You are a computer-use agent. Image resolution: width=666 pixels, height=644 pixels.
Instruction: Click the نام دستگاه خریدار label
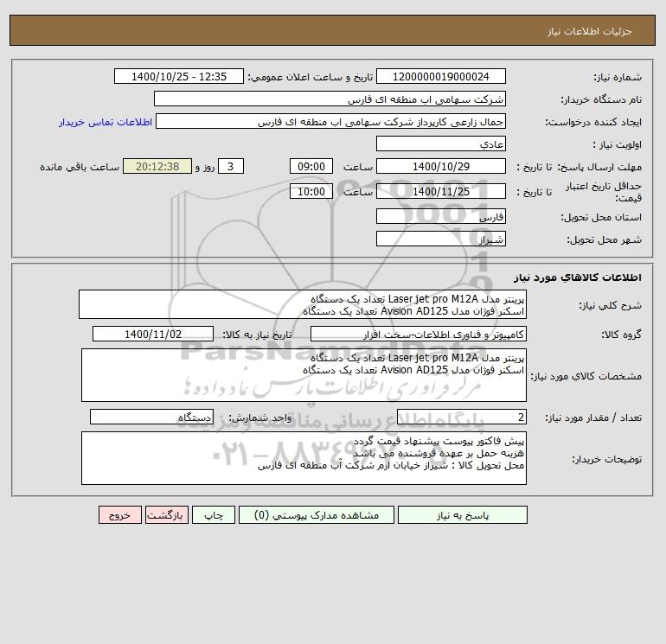point(601,99)
